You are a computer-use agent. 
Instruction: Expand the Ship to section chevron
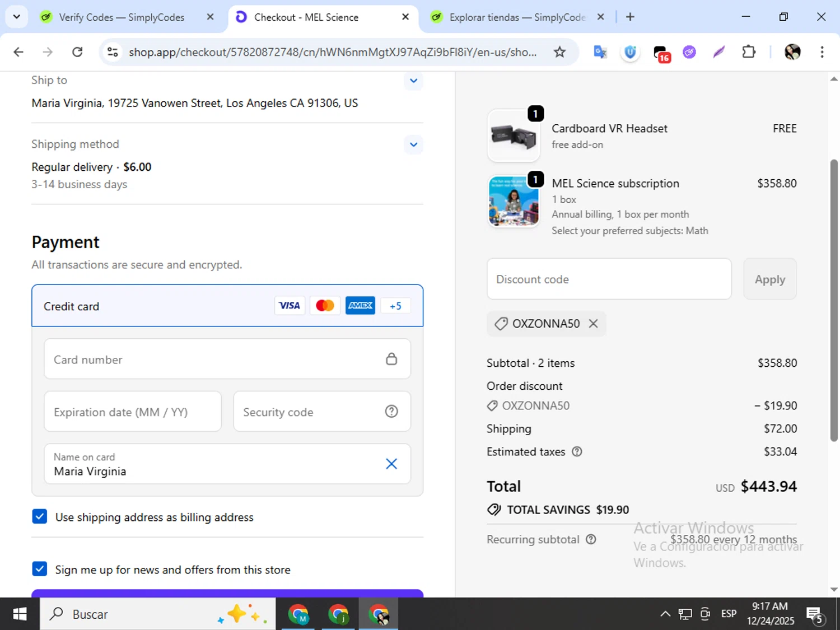pos(413,81)
